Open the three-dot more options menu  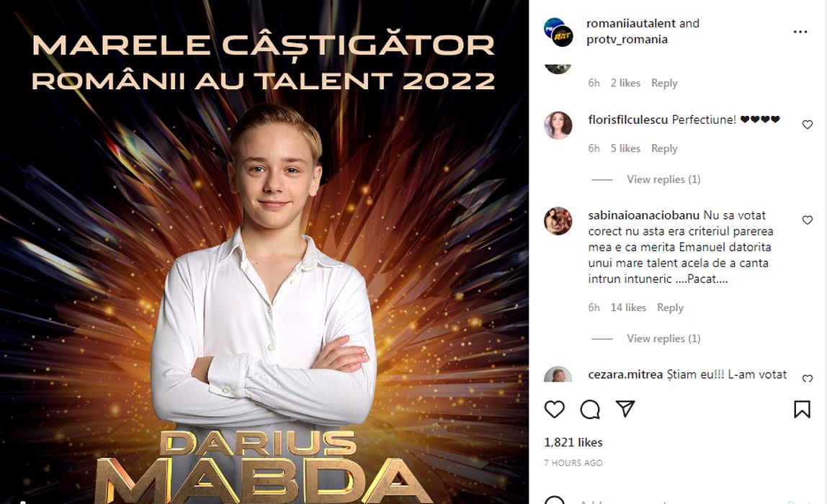[x=800, y=32]
